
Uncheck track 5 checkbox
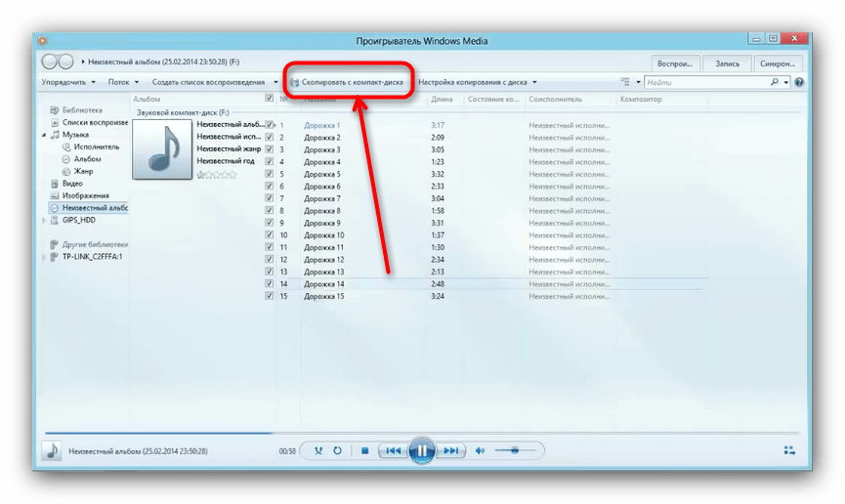[269, 174]
